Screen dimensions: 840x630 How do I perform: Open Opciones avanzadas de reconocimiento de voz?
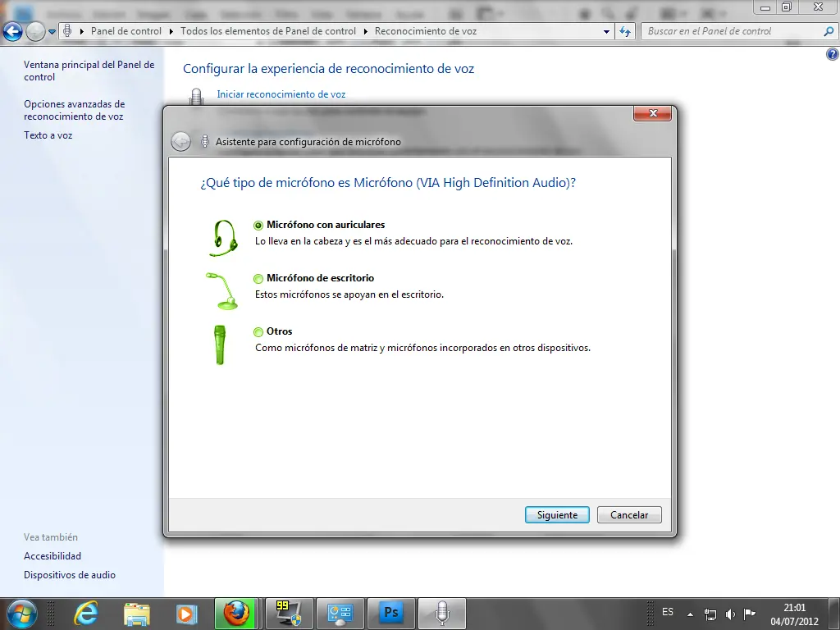74,110
